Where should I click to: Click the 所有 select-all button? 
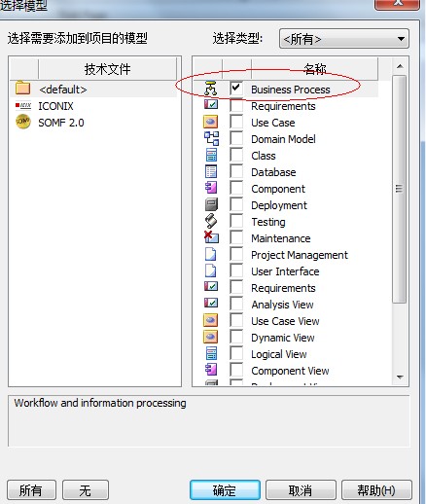click(x=31, y=490)
